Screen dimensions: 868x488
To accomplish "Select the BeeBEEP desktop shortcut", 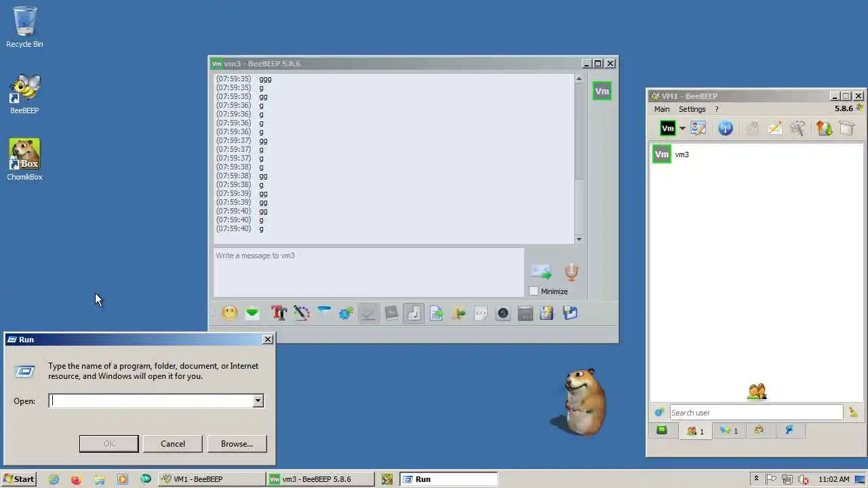I will point(24,94).
